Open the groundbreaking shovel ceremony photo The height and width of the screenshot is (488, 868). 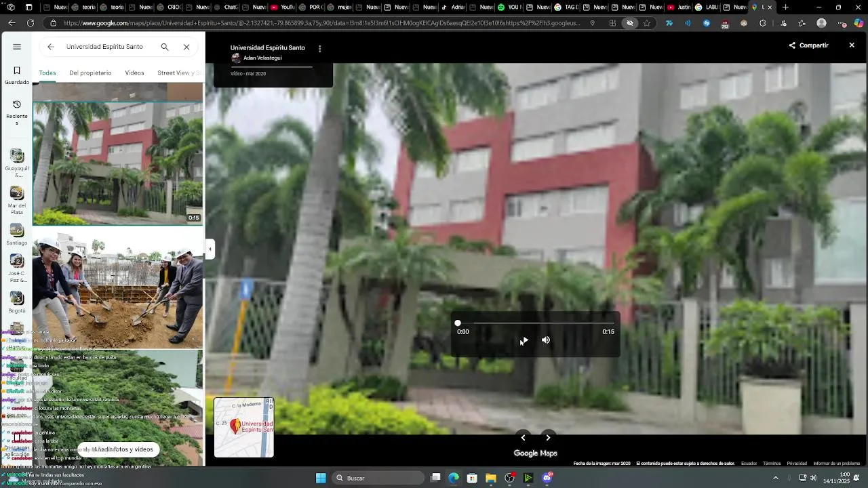point(118,288)
